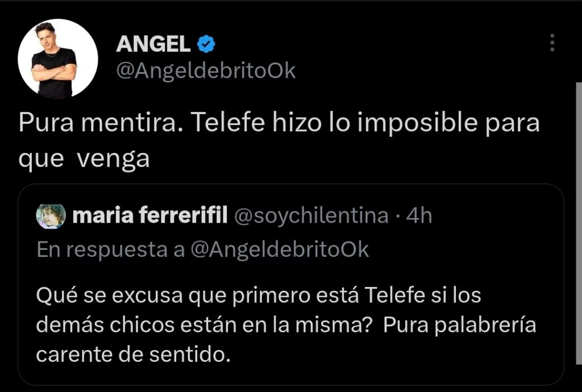Click "que venga" on the tweet's second line
Screen dimensions: 582x392
84,159
